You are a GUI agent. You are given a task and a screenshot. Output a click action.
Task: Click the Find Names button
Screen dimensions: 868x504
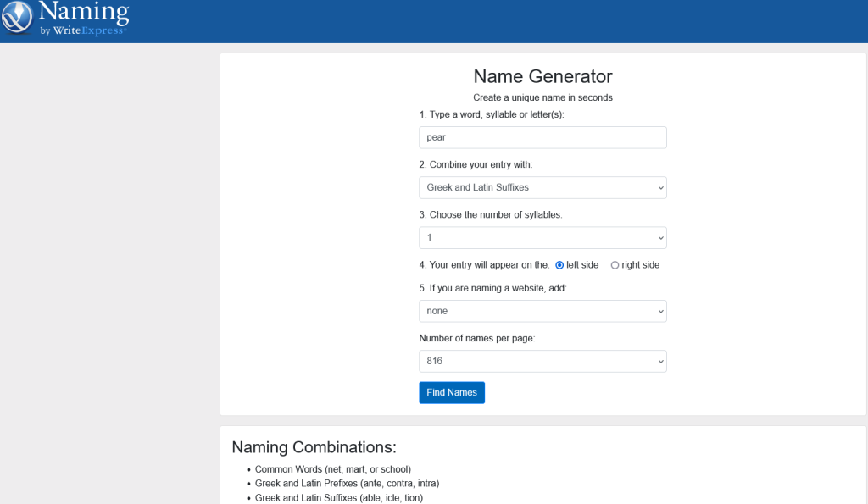(x=452, y=393)
